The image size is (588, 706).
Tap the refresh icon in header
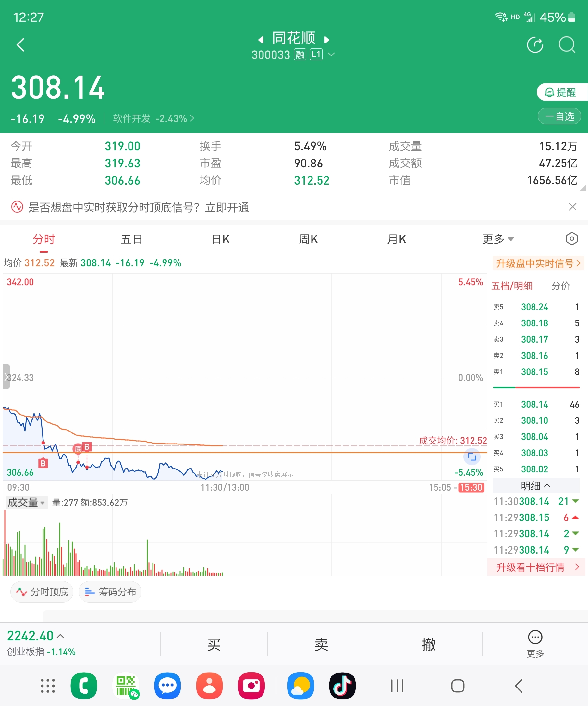535,45
